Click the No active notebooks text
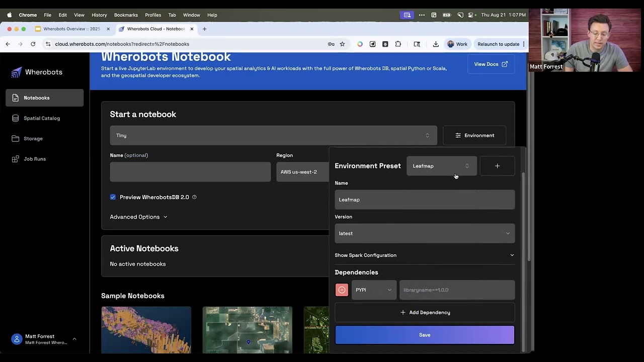Screen dimensions: 644x362 click(x=138, y=264)
